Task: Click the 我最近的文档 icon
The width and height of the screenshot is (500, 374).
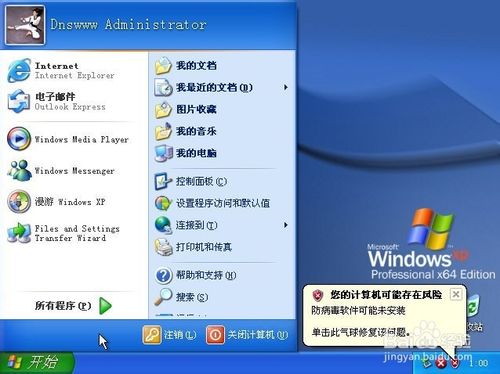Action: [163, 87]
